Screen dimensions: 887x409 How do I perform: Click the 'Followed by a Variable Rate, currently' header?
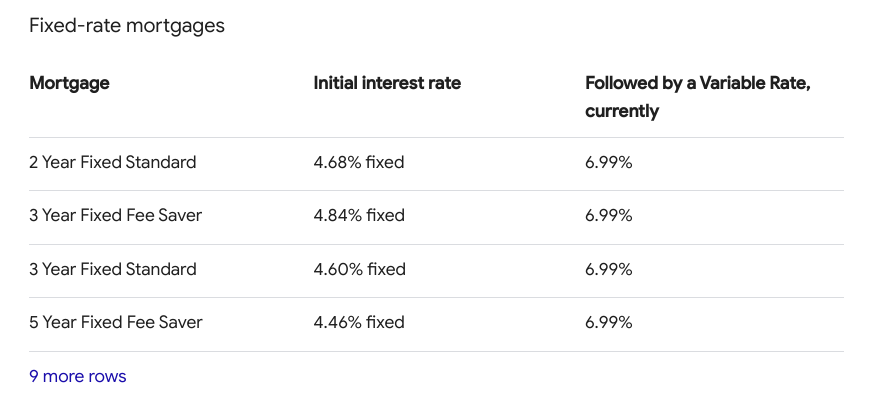pyautogui.click(x=698, y=97)
